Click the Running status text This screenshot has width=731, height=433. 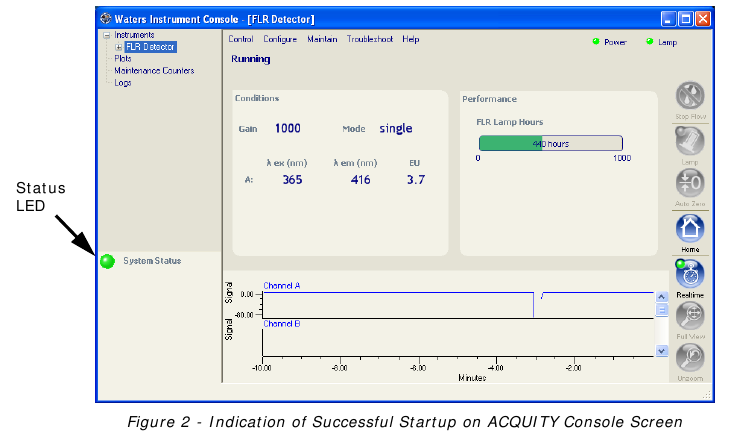(x=251, y=59)
